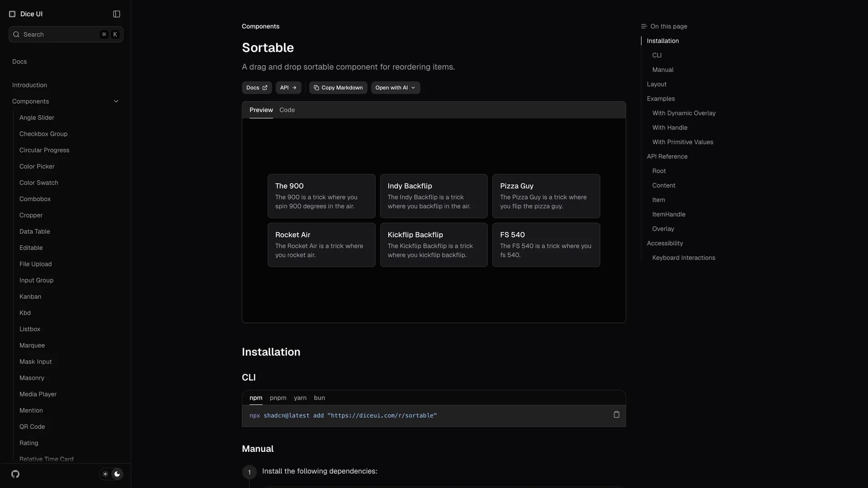The height and width of the screenshot is (488, 868).
Task: Collapse the sidebar using the panel icon
Action: pos(116,14)
